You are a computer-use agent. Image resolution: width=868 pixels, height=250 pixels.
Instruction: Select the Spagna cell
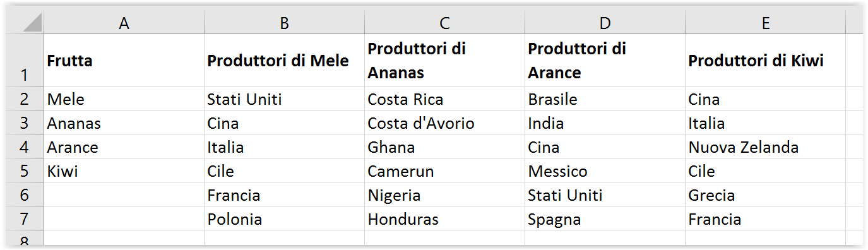[605, 219]
